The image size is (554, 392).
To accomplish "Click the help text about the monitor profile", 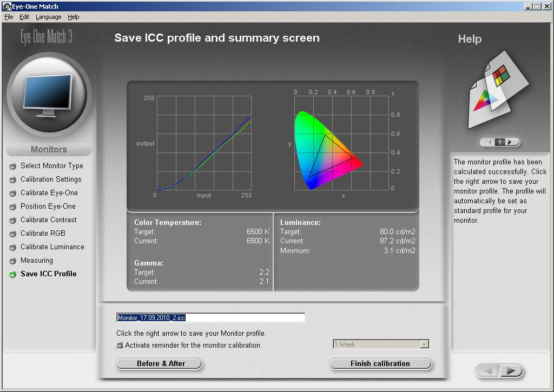I will [x=500, y=191].
